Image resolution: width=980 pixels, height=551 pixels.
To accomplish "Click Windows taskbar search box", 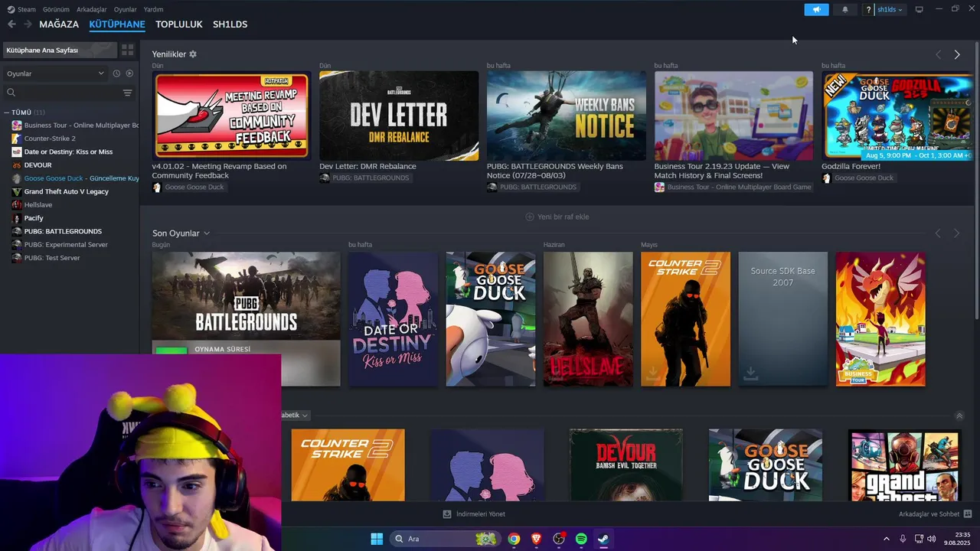I will (445, 539).
